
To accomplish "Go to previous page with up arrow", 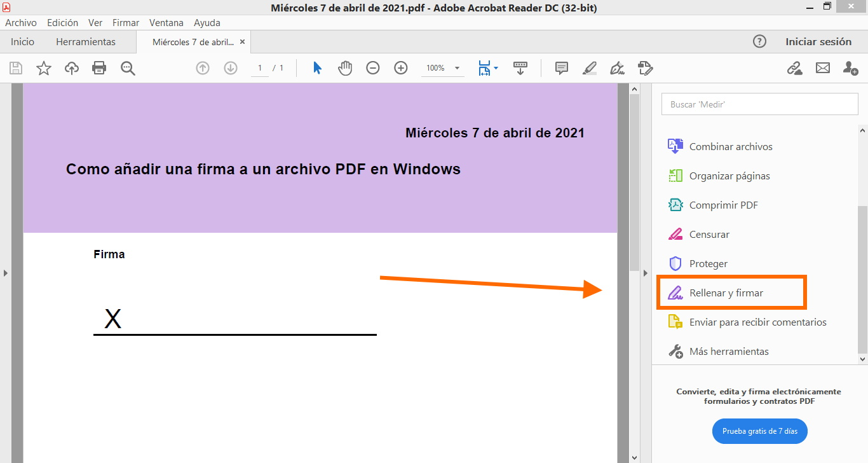I will coord(203,68).
